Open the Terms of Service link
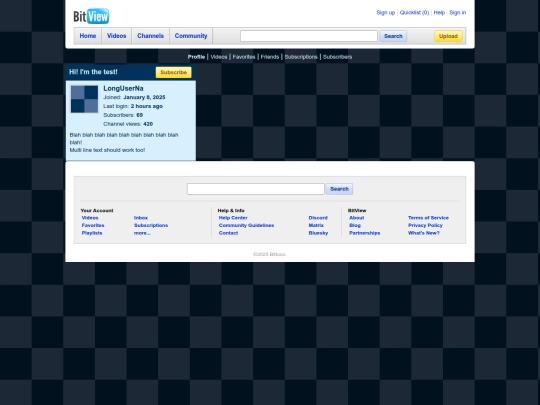 (428, 218)
